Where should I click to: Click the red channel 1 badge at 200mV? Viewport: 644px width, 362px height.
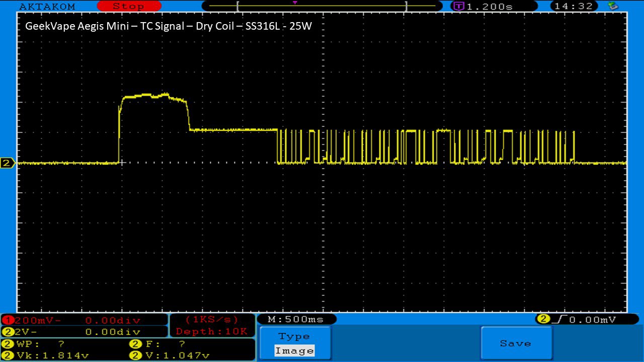(x=8, y=320)
